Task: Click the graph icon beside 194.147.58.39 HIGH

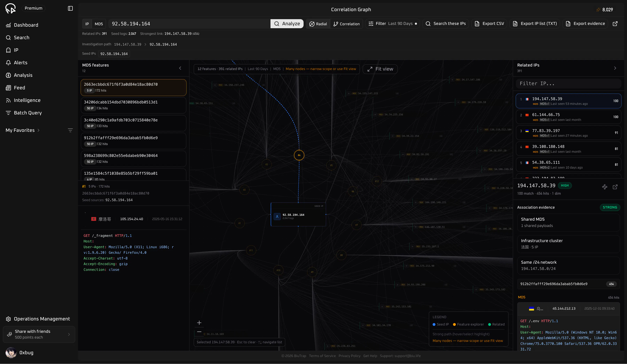Action: click(605, 187)
